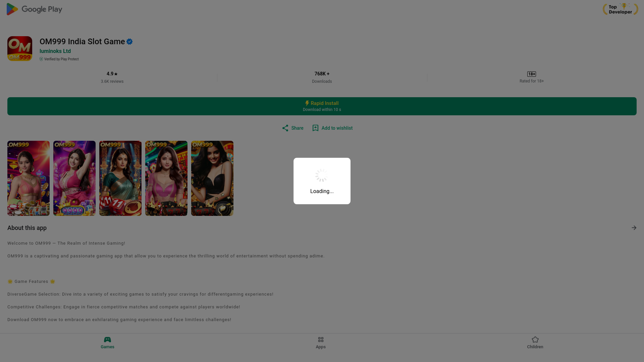
Task: Switch to the Apps tab
Action: [x=321, y=343]
